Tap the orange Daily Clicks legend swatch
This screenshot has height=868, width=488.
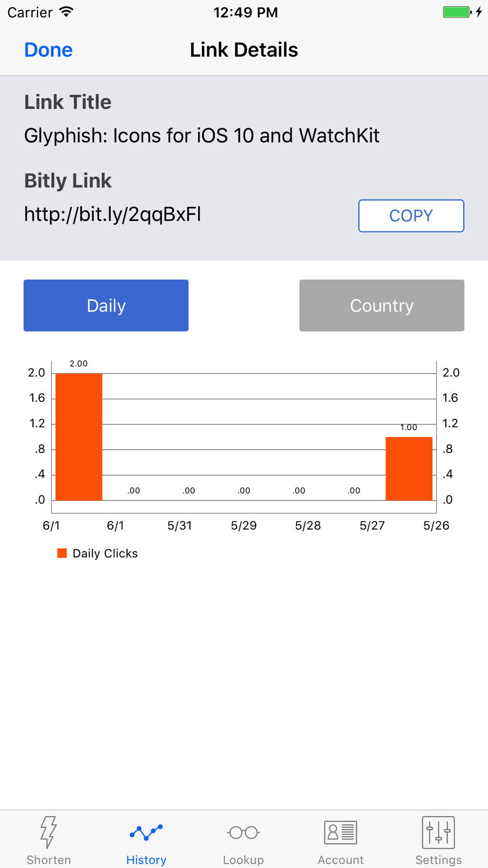pos(62,553)
